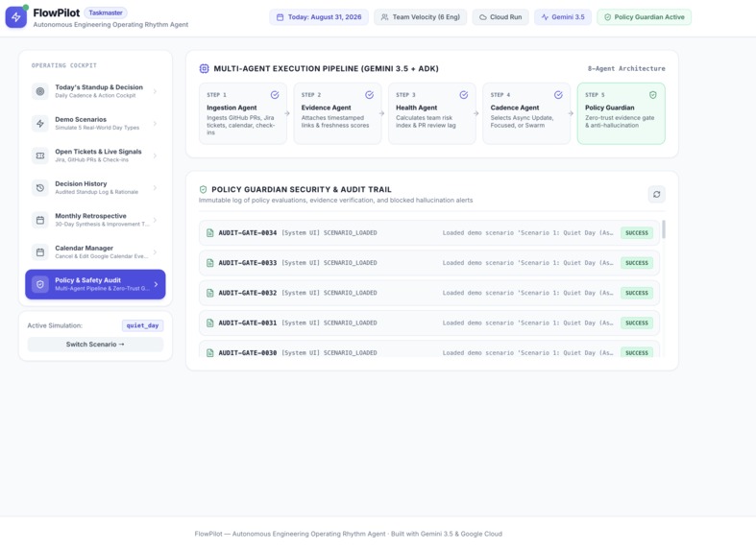Click the audit trail list scrollbar

click(664, 229)
